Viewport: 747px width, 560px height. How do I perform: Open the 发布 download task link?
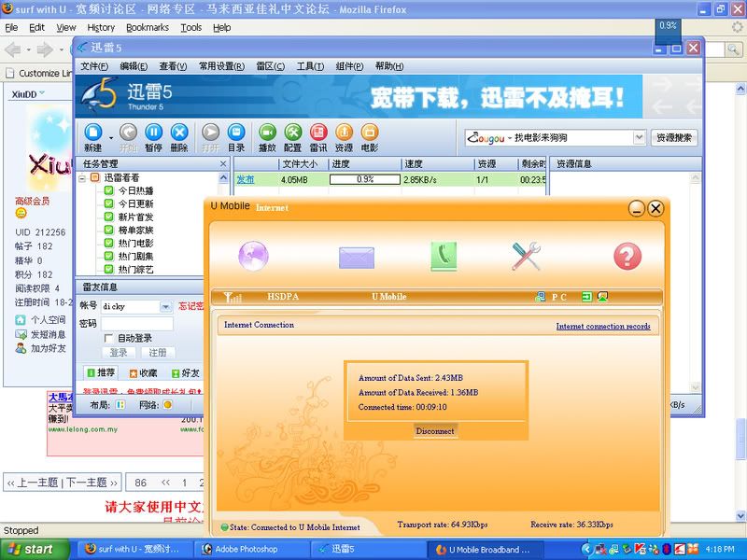246,179
